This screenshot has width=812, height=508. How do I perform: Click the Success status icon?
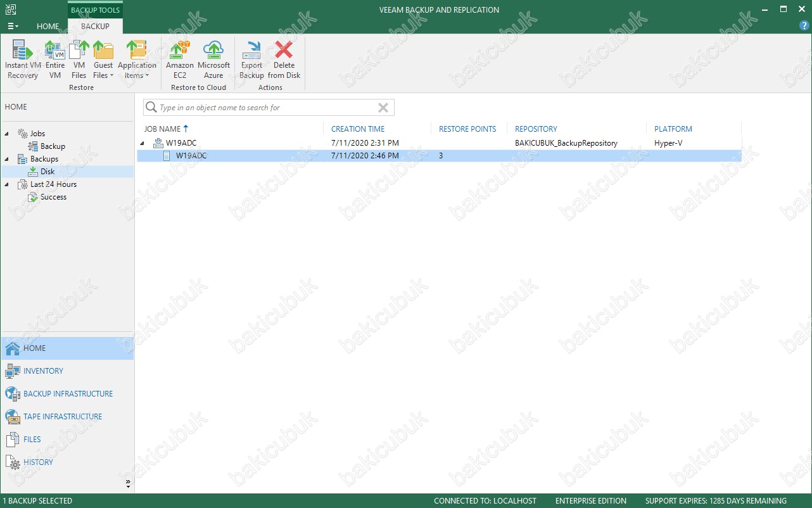pyautogui.click(x=33, y=197)
